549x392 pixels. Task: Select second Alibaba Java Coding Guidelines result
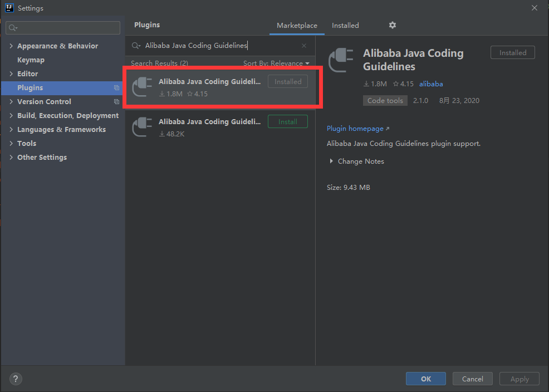220,127
